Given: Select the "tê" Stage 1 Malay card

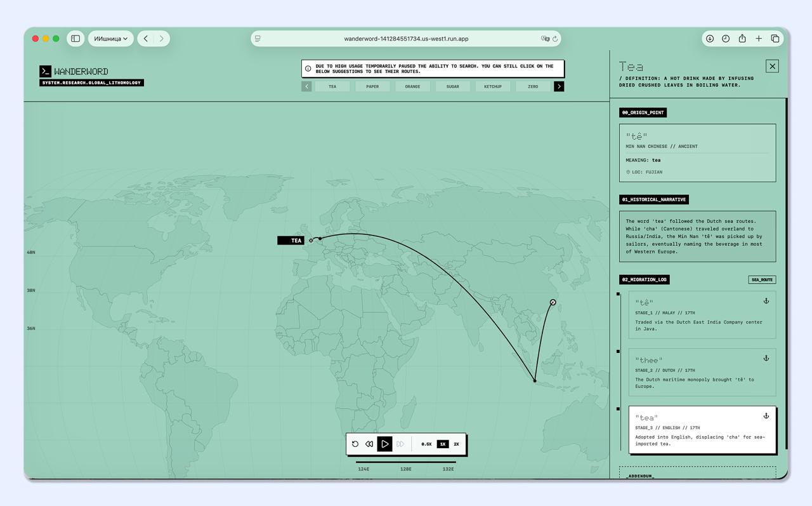Looking at the screenshot, I should (702, 315).
